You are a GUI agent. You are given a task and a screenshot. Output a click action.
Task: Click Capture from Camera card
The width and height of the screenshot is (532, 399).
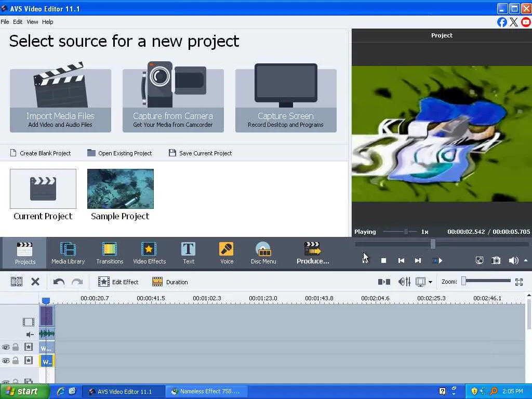173,100
